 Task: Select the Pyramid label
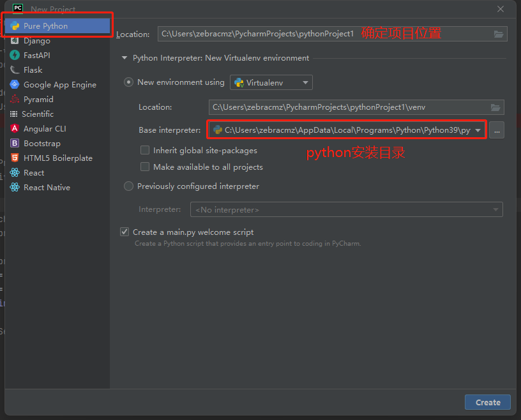click(x=38, y=100)
